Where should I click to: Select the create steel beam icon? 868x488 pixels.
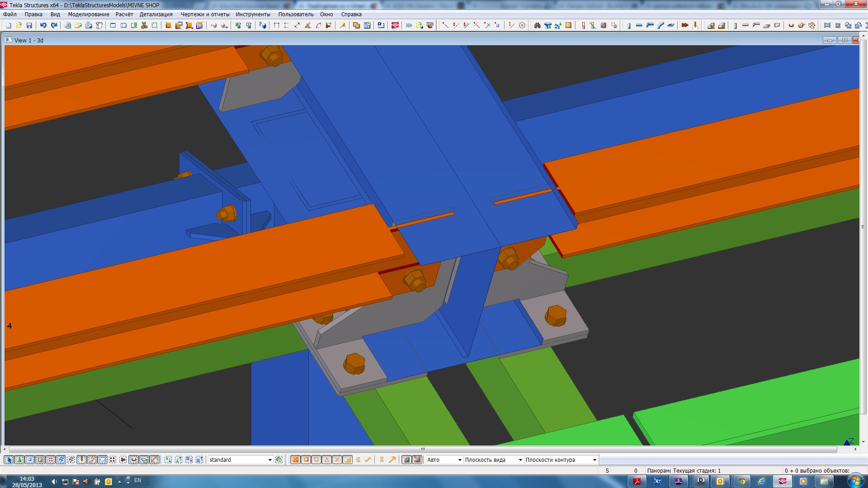click(x=639, y=25)
